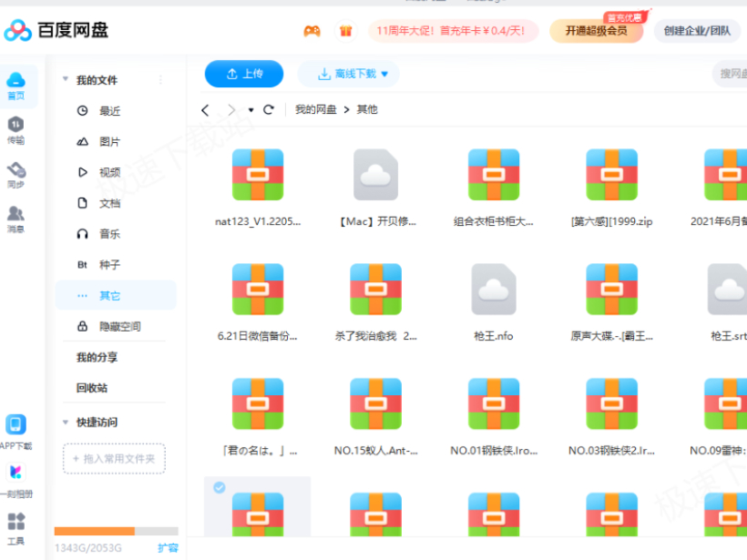Click the search box 搜网盘
This screenshot has width=747, height=560.
tap(730, 74)
